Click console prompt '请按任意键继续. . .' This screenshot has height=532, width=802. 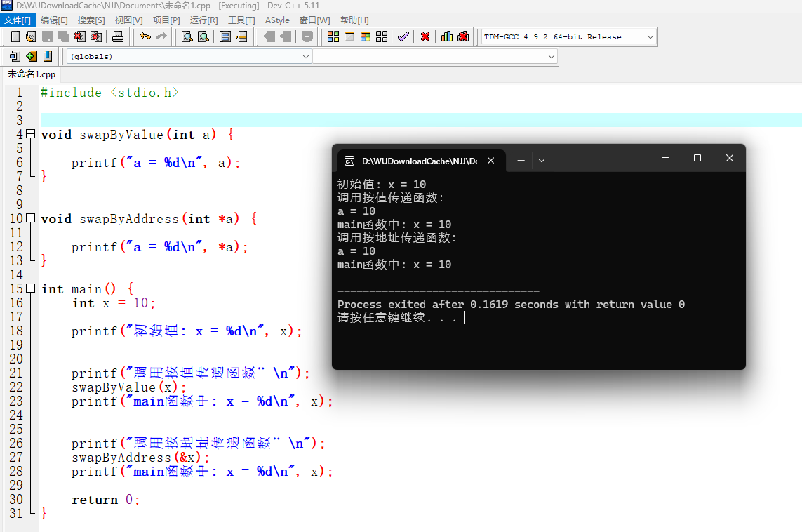[397, 318]
